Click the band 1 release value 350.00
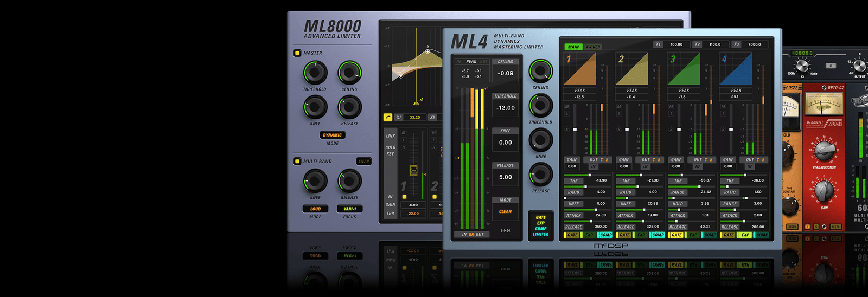This screenshot has height=297, width=868. point(601,227)
